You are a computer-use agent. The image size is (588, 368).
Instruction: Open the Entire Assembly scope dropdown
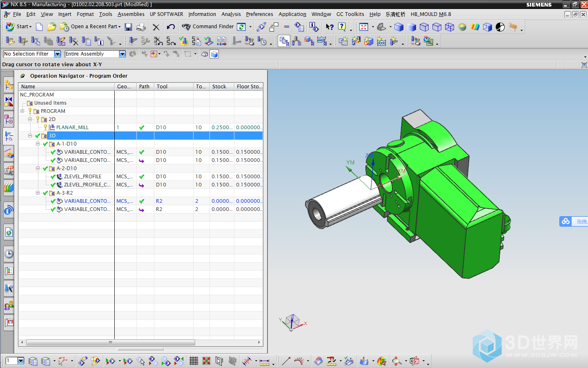pos(122,54)
